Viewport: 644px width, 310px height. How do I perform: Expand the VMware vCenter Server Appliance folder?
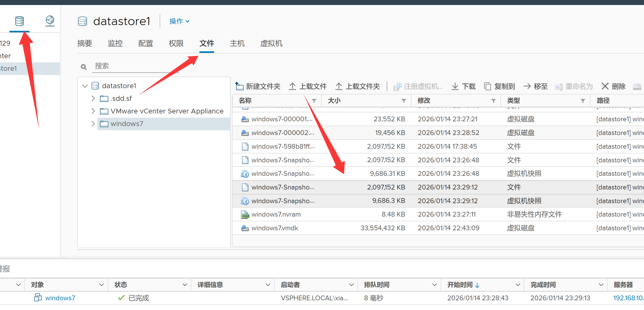pos(93,111)
